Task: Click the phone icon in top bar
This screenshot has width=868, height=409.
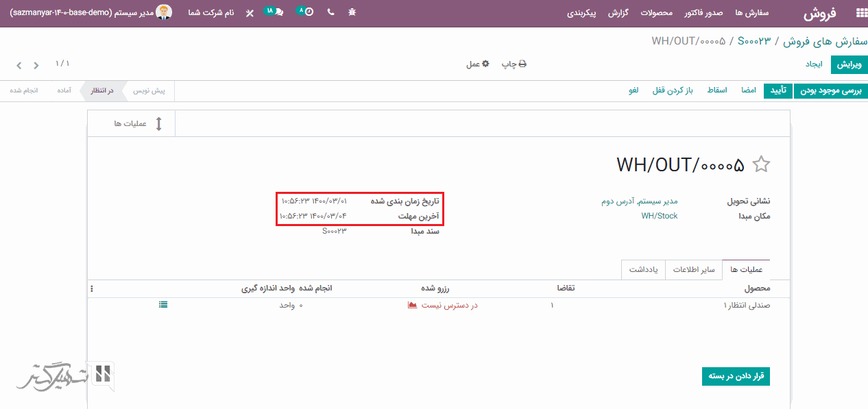Action: coord(330,12)
